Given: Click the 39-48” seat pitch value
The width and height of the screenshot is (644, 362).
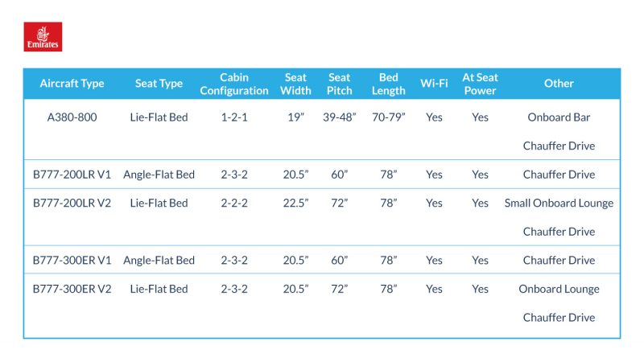Looking at the screenshot, I should click(x=339, y=117).
